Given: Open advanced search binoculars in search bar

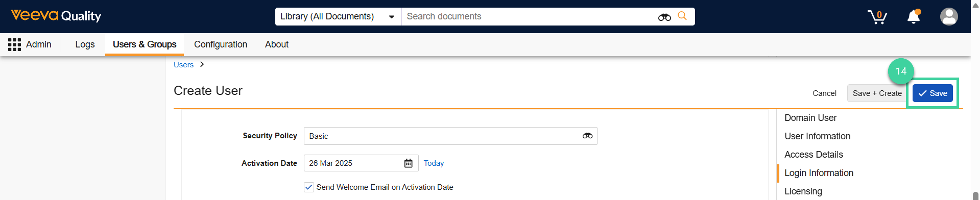Looking at the screenshot, I should click(x=664, y=17).
